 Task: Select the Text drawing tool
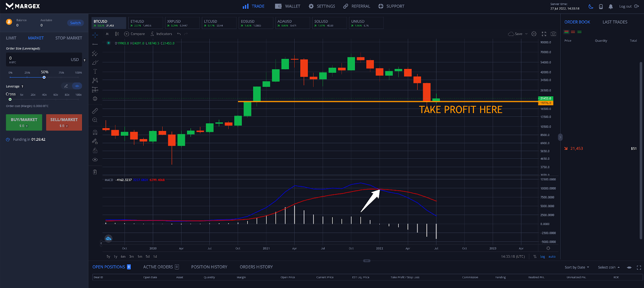[x=95, y=71]
